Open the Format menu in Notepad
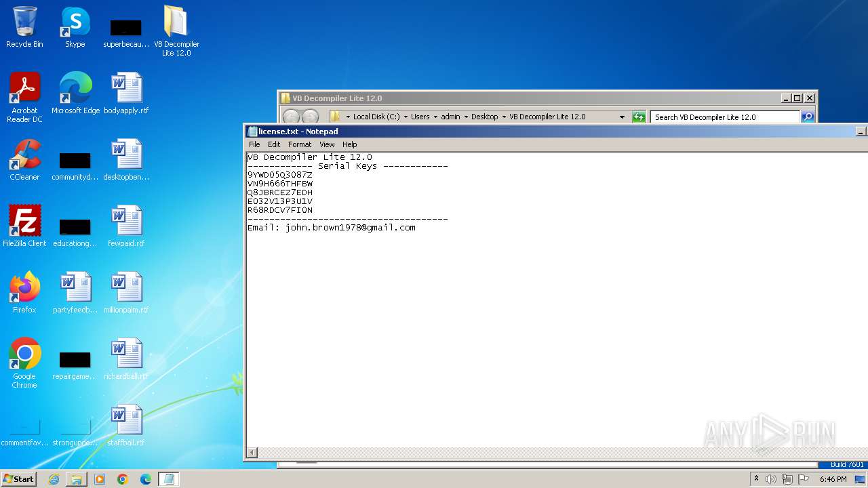This screenshot has width=868, height=488. click(300, 144)
